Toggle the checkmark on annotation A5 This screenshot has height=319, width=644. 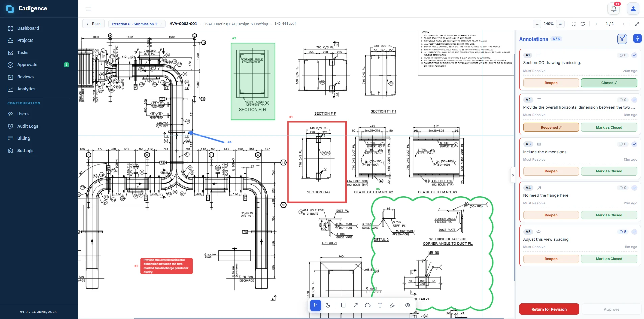635,232
